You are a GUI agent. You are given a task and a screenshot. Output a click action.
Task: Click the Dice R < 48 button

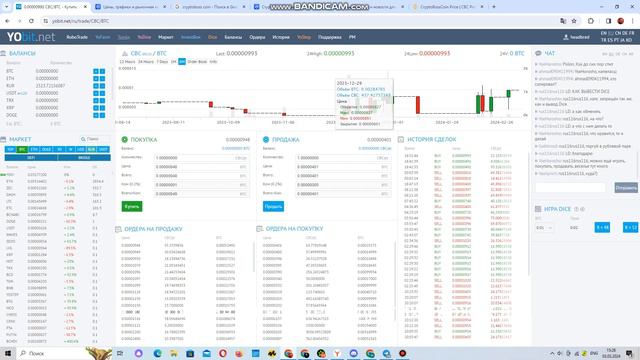click(x=602, y=228)
